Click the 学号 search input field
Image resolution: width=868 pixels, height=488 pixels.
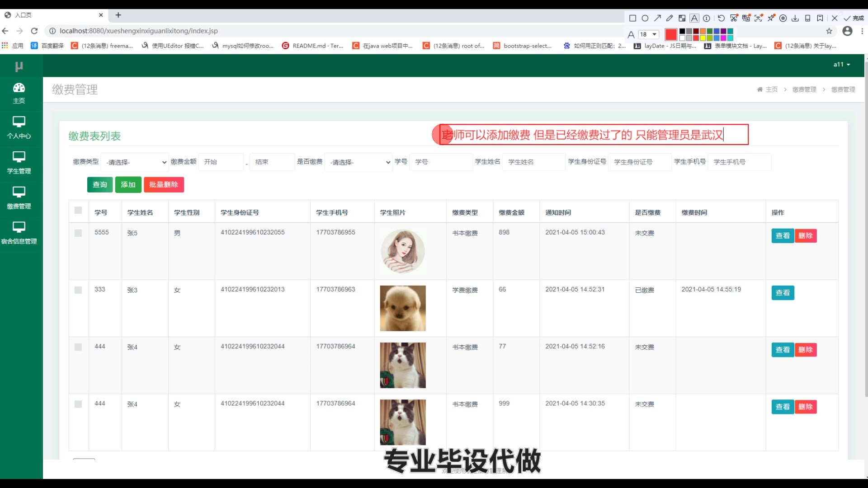(x=440, y=162)
